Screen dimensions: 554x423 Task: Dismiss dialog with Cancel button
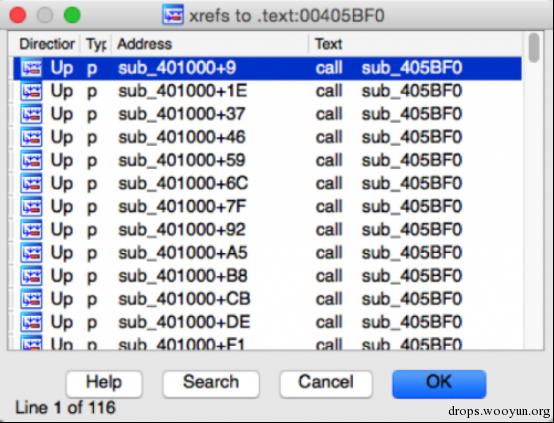[x=326, y=383]
